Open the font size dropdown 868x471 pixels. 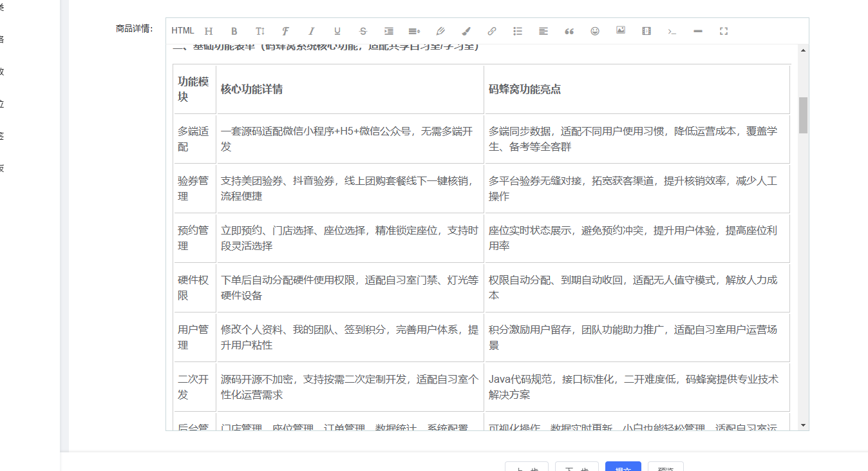coord(259,30)
